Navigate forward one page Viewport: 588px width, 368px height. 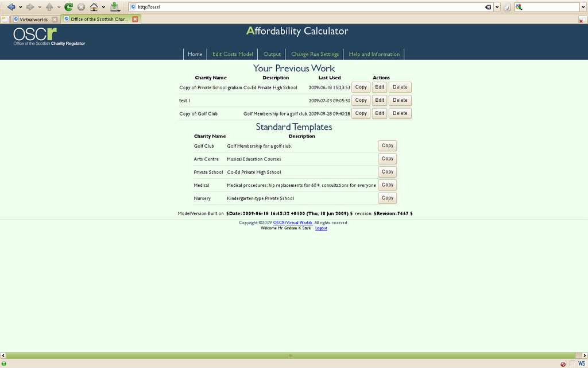[30, 7]
